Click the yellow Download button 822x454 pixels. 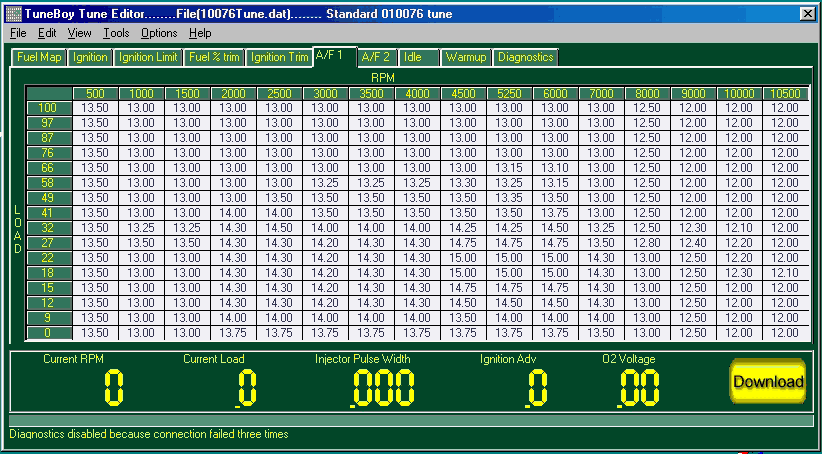pos(768,381)
